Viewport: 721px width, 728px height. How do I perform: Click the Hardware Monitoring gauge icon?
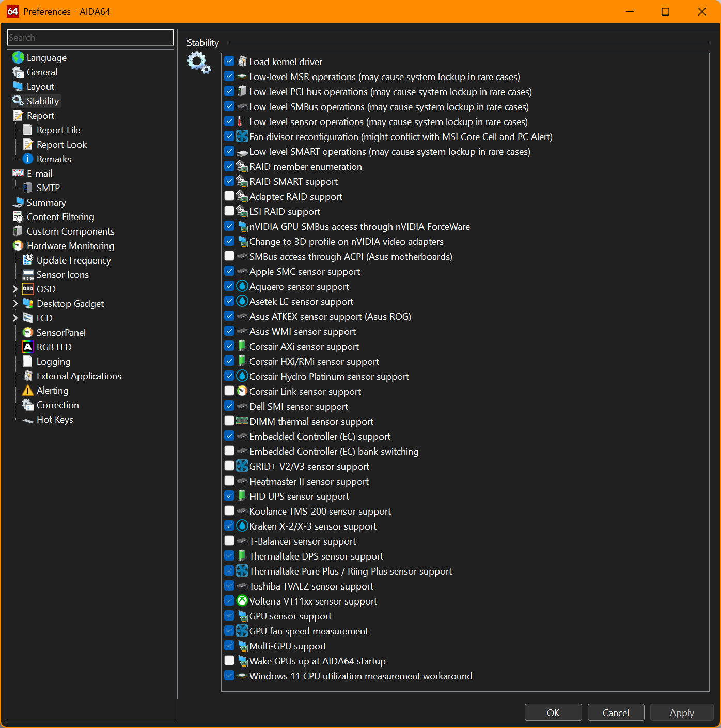[x=18, y=246]
